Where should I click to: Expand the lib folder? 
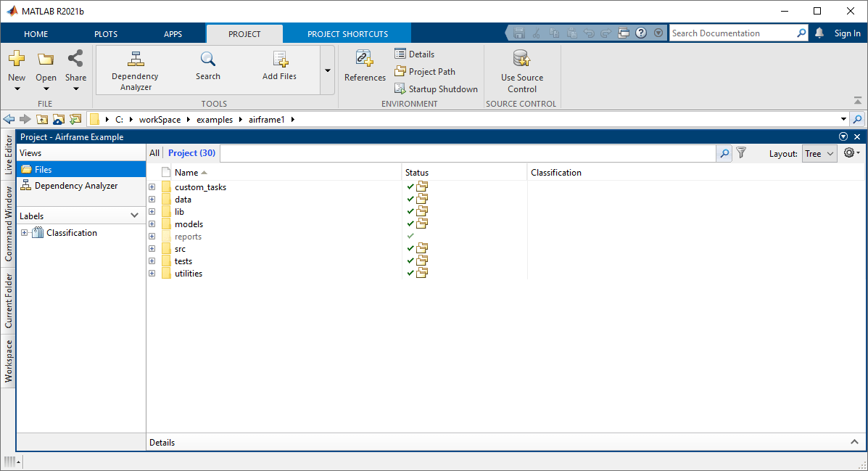click(152, 212)
